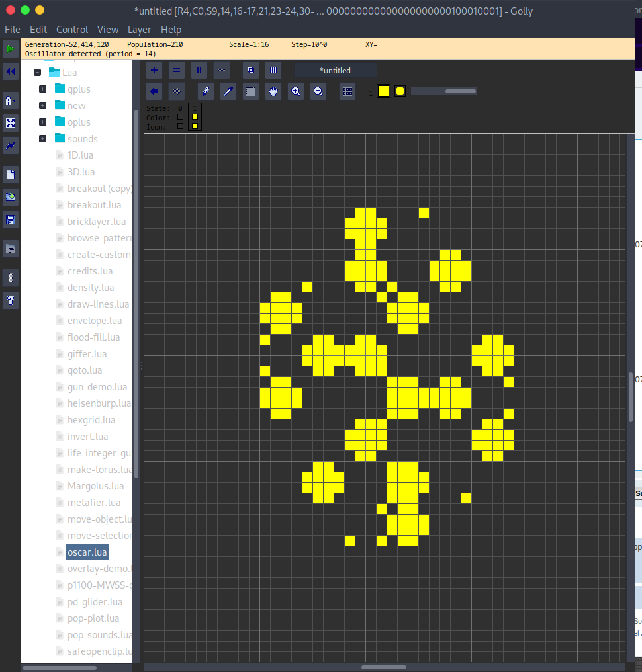Add a new layer with plus button

154,70
